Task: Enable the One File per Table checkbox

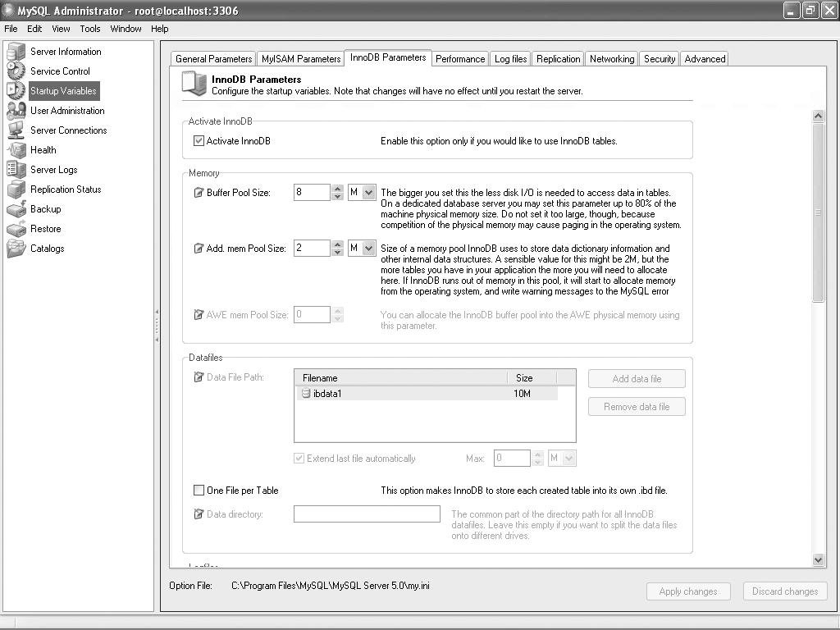Action: click(199, 491)
